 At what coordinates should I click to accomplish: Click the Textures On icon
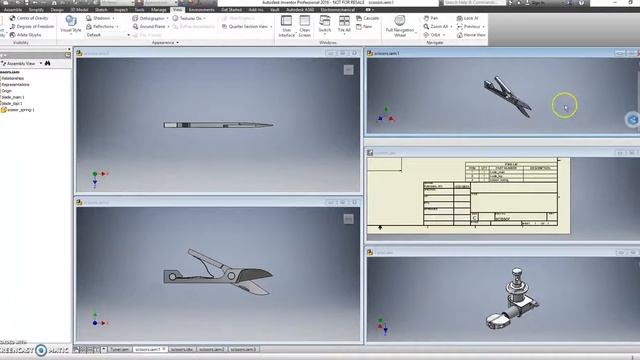click(x=175, y=18)
